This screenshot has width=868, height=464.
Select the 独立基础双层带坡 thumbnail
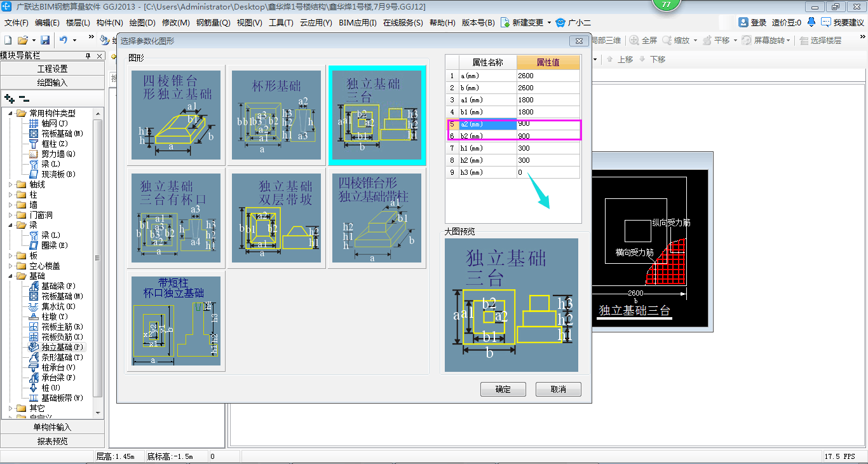pos(276,218)
